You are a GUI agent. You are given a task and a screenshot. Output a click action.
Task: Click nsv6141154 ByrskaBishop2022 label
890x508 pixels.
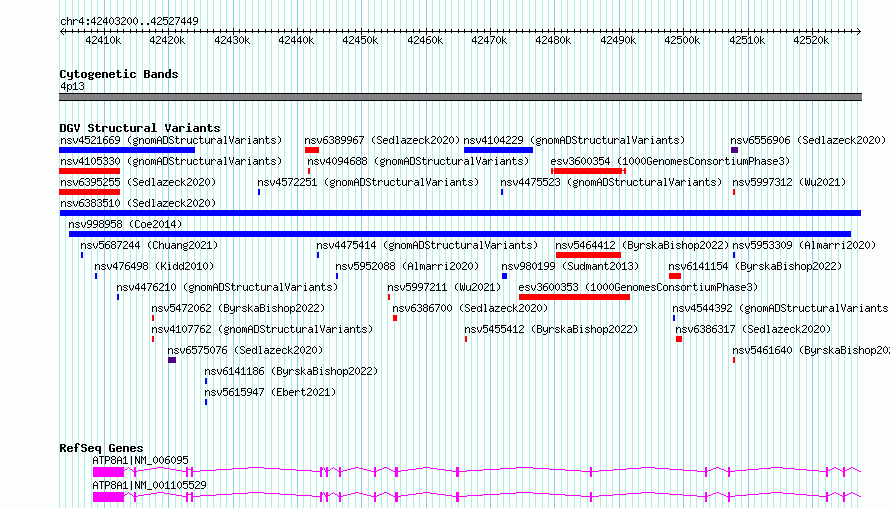pyautogui.click(x=755, y=266)
